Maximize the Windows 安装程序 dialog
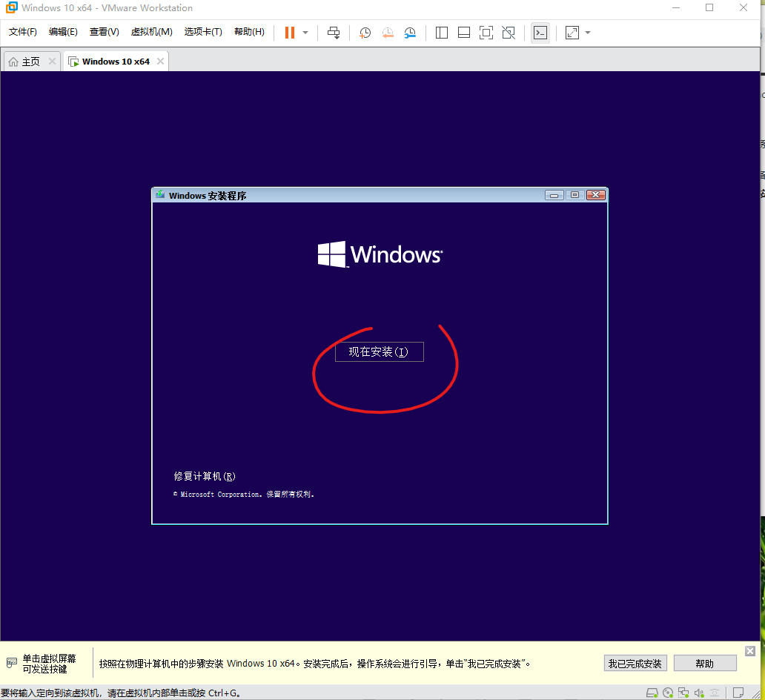 click(574, 195)
